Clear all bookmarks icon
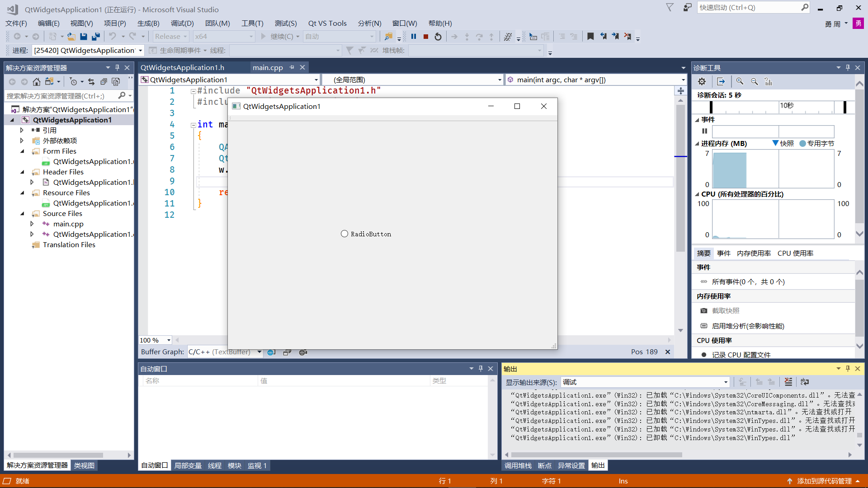The width and height of the screenshot is (868, 488). point(627,37)
